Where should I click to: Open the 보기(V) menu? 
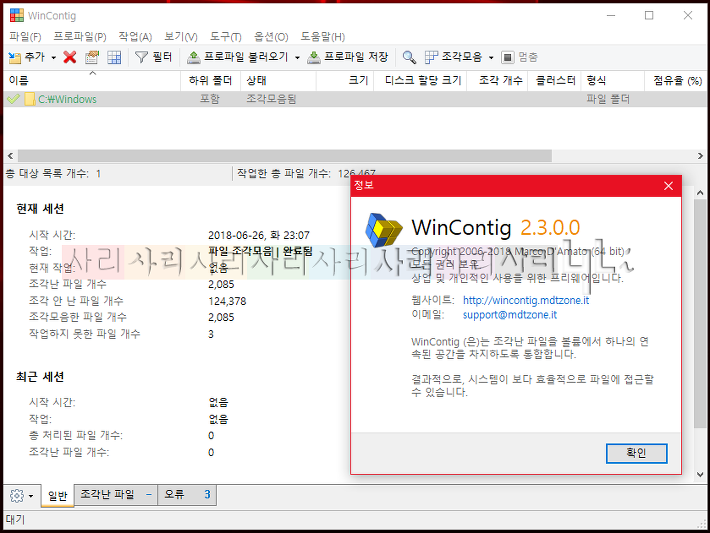tap(181, 37)
